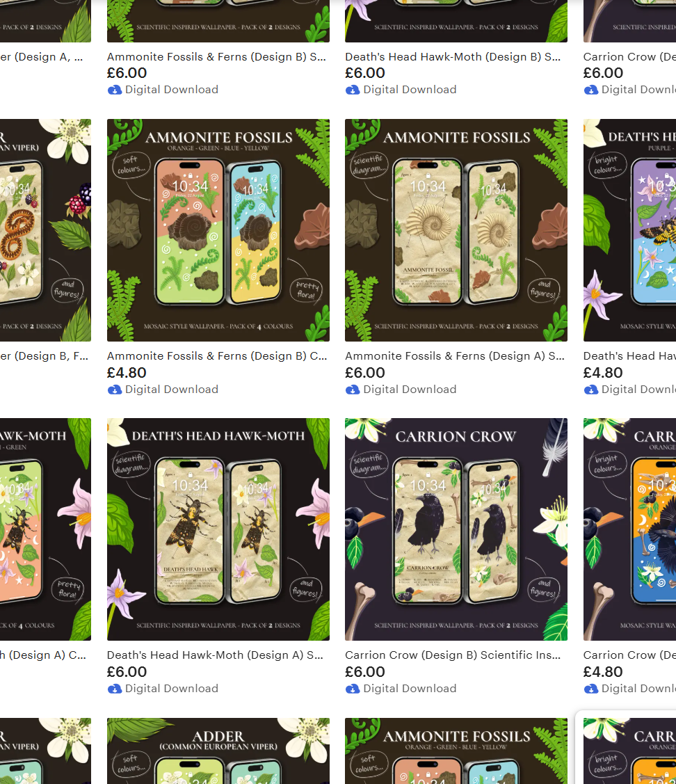This screenshot has width=676, height=784.
Task: Click the cloud icon under Carrion Crow £4.80 listing
Action: point(591,689)
